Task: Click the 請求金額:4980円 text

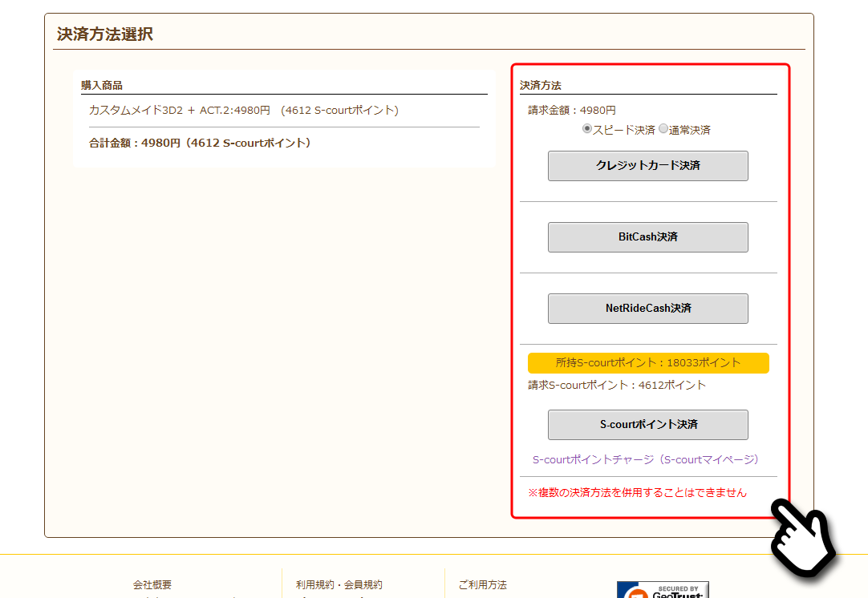Action: 571,111
